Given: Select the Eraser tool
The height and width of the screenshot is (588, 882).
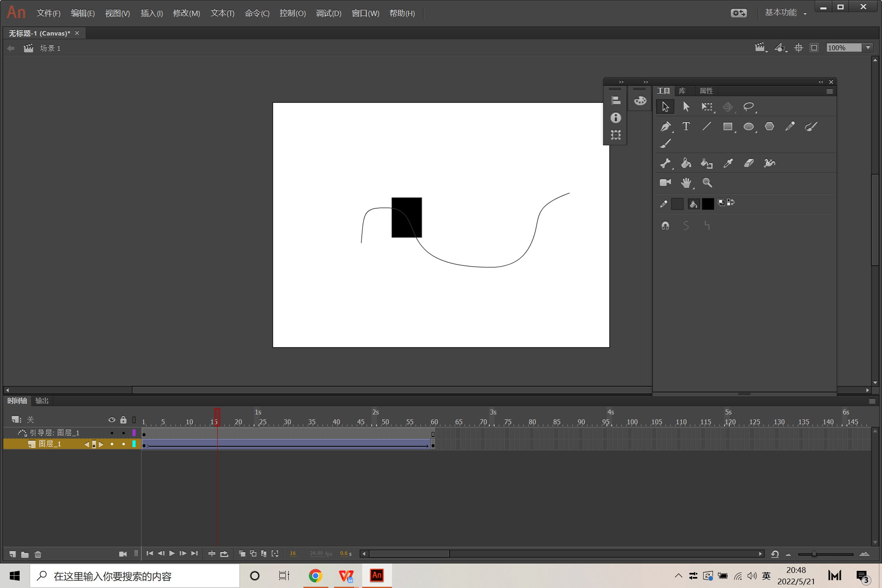Looking at the screenshot, I should [748, 163].
